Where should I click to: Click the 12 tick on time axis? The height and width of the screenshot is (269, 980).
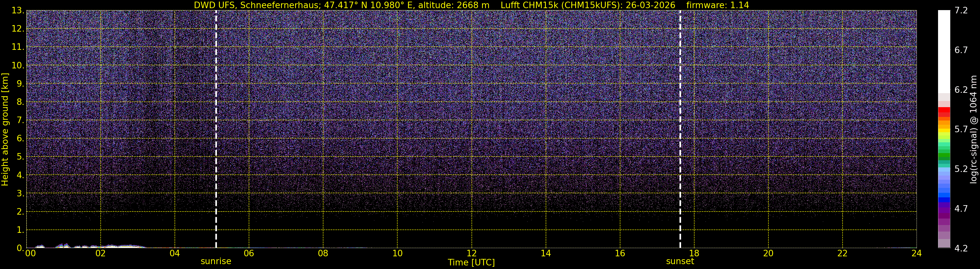(x=471, y=254)
